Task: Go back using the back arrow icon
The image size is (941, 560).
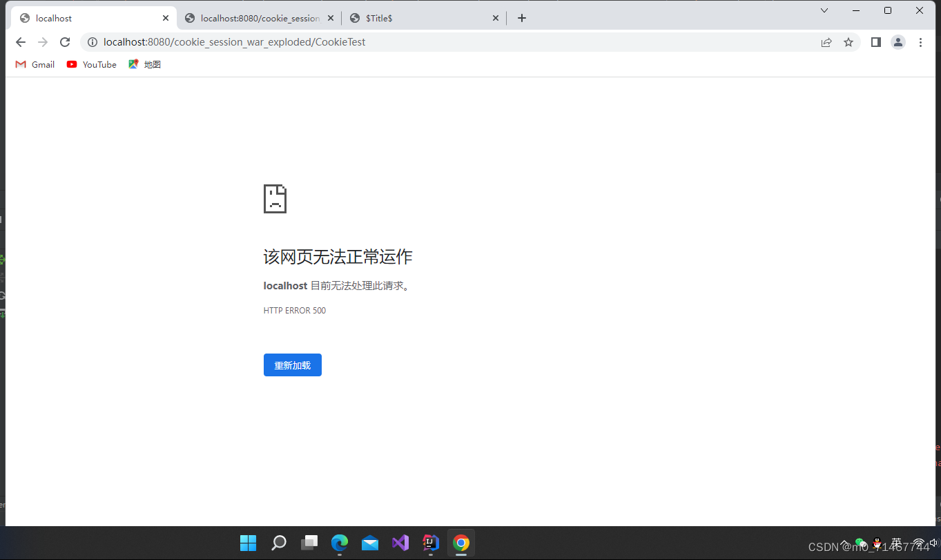Action: pos(20,42)
